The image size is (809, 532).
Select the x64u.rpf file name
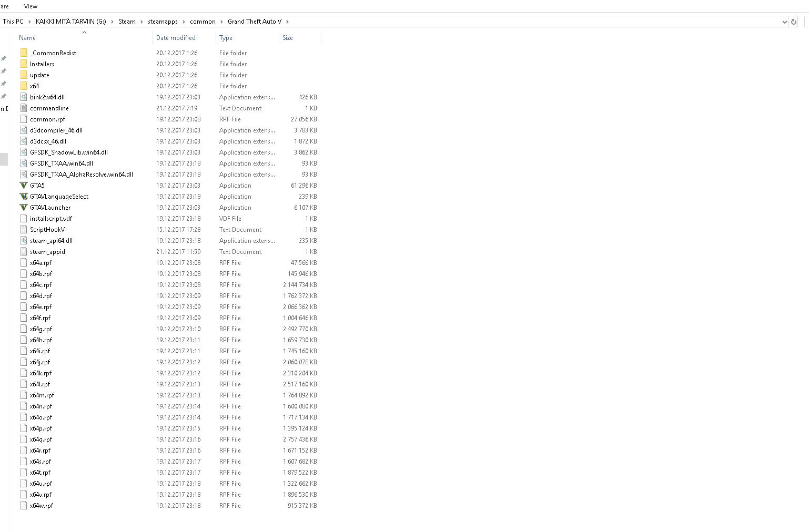[x=41, y=484]
